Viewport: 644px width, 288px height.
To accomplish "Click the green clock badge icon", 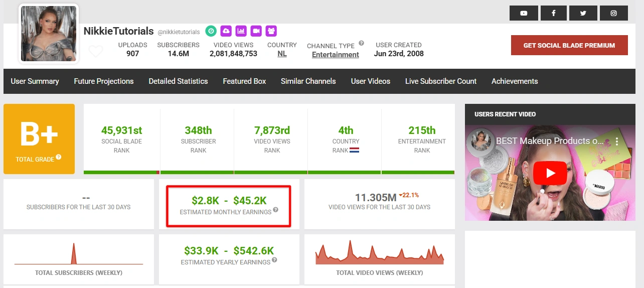I will pyautogui.click(x=211, y=31).
